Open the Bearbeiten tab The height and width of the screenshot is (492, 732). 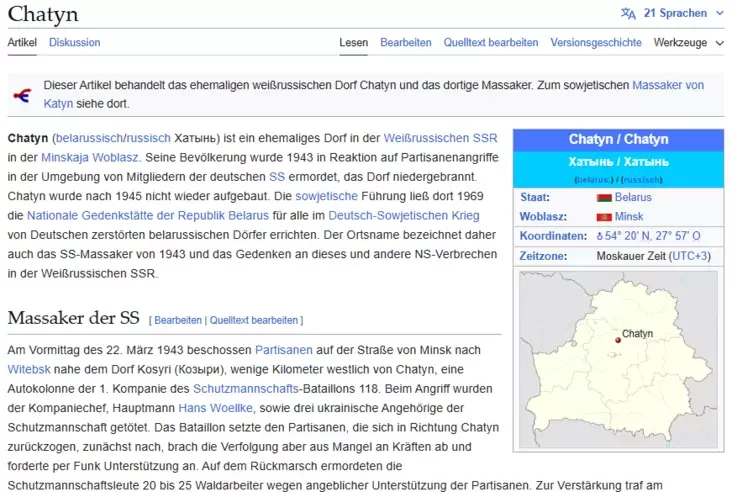tap(406, 43)
